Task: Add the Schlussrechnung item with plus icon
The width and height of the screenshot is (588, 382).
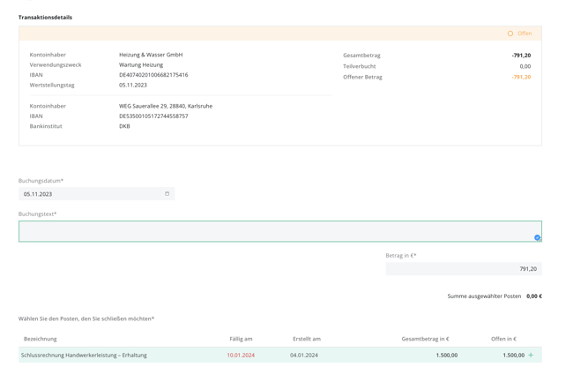Action: click(531, 355)
